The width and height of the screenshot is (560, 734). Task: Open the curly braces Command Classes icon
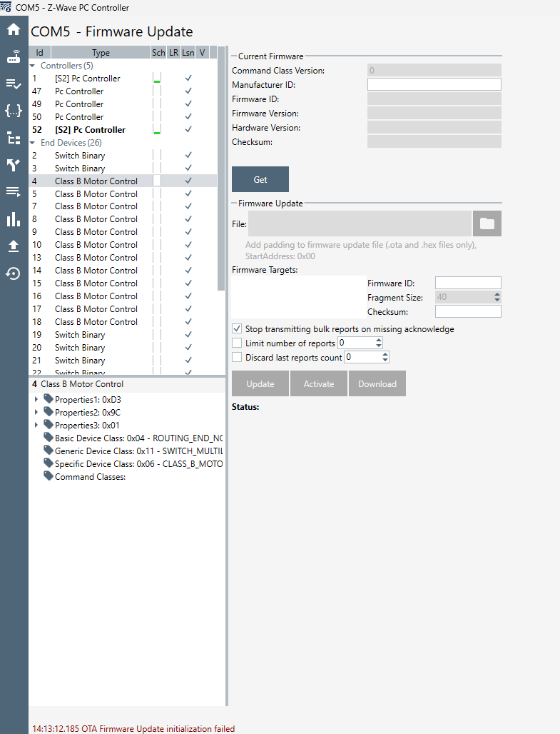(x=13, y=111)
